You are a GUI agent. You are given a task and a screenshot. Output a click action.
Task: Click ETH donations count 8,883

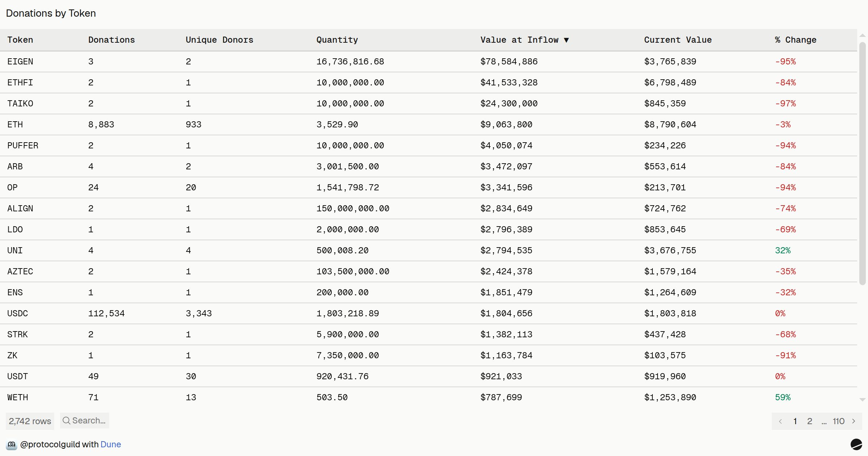[x=101, y=124]
